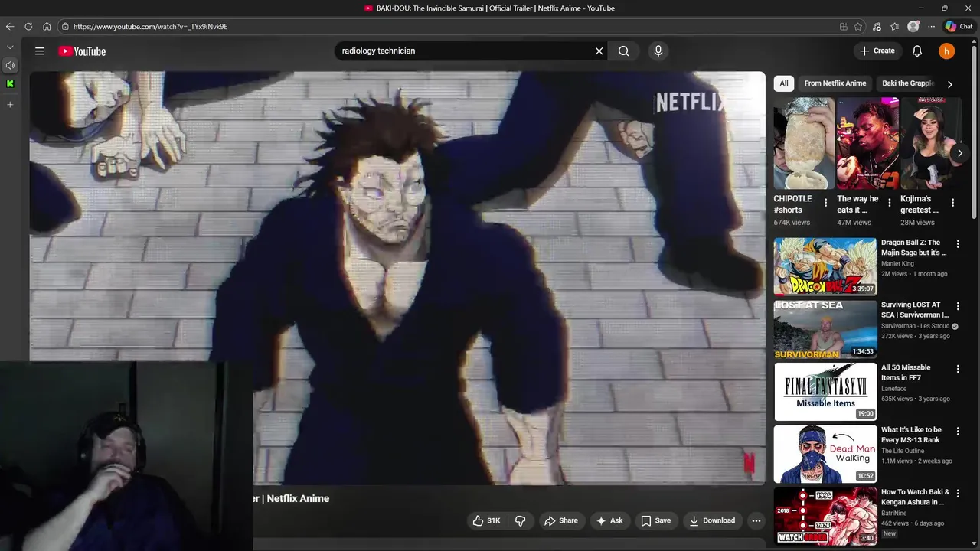Viewport: 980px width, 551px height.
Task: Open the Final Fantasy VII Missable Items thumbnail
Action: pyautogui.click(x=825, y=392)
